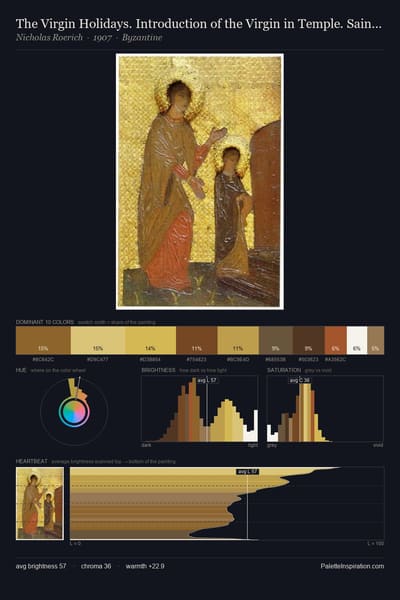Click the yellow hue bar above the color wheel
The image size is (400, 600).
(x=72, y=387)
